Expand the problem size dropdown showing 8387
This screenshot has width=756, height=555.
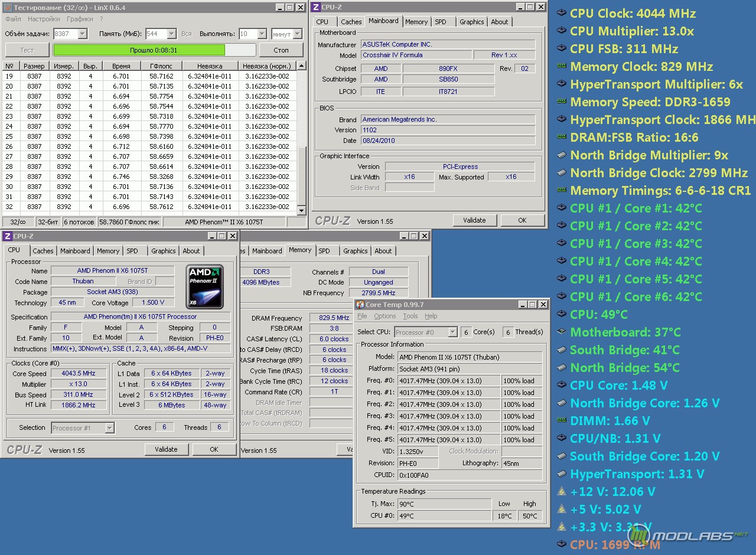point(82,34)
